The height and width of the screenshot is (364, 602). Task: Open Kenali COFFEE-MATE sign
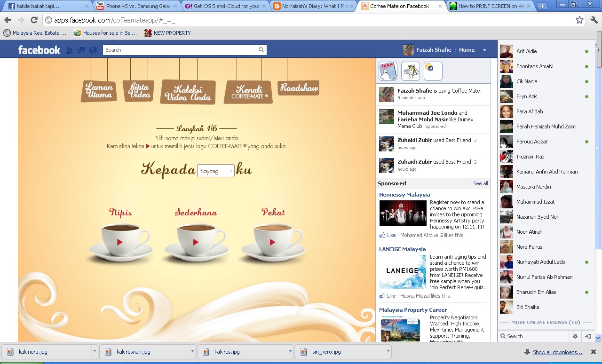click(x=248, y=92)
